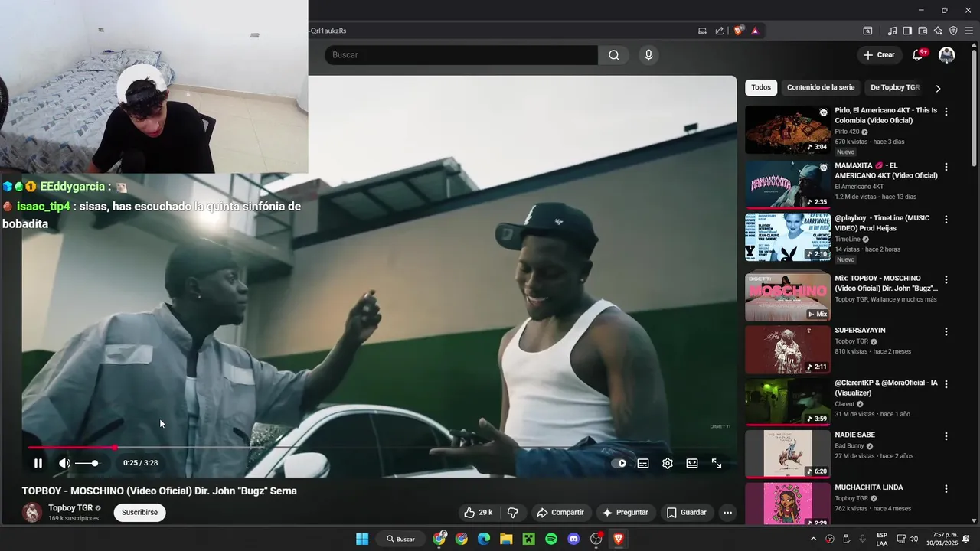Open the Windows Start menu
Screen dimensions: 980x551
tap(362, 539)
